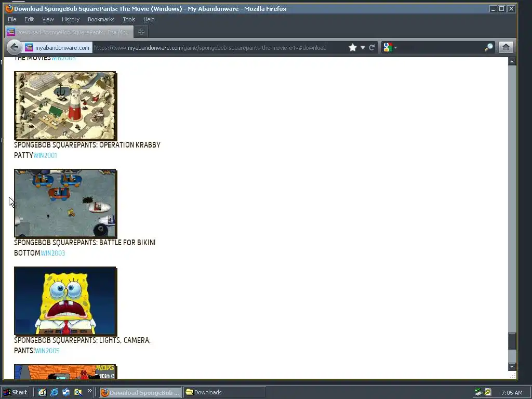Click the search magnifier icon
Screen dimensions: 532x399
(x=488, y=47)
